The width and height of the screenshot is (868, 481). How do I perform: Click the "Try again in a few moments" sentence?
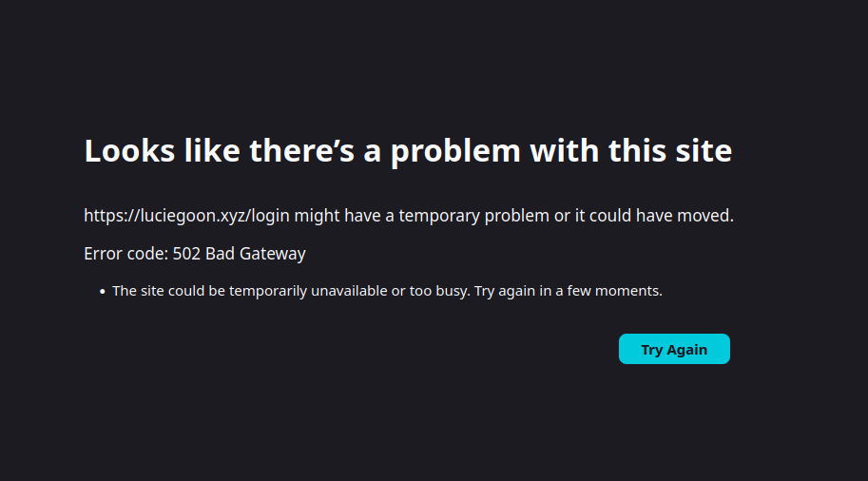pyautogui.click(x=568, y=291)
